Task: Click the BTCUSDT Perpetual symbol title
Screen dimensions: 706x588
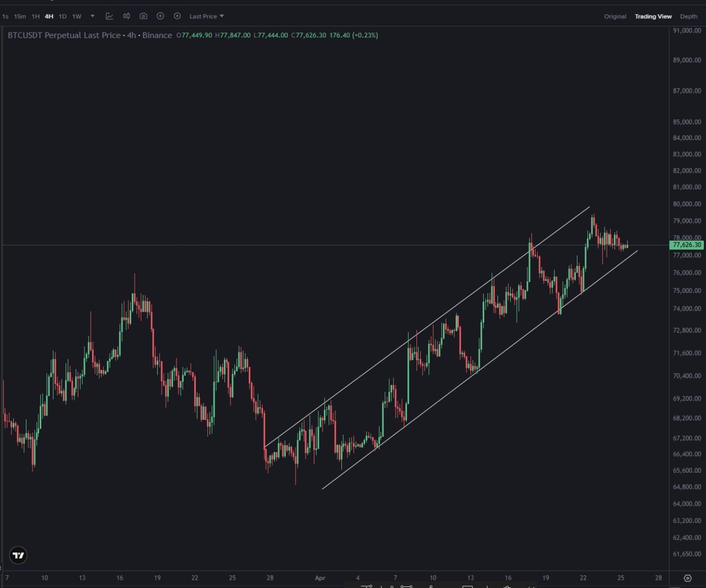Action: tap(64, 35)
